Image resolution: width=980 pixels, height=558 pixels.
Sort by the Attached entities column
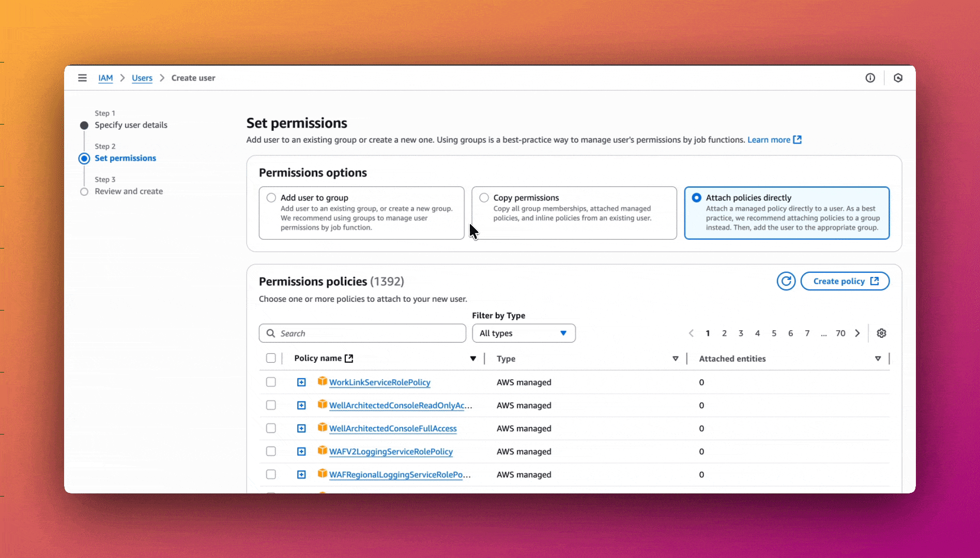(878, 359)
